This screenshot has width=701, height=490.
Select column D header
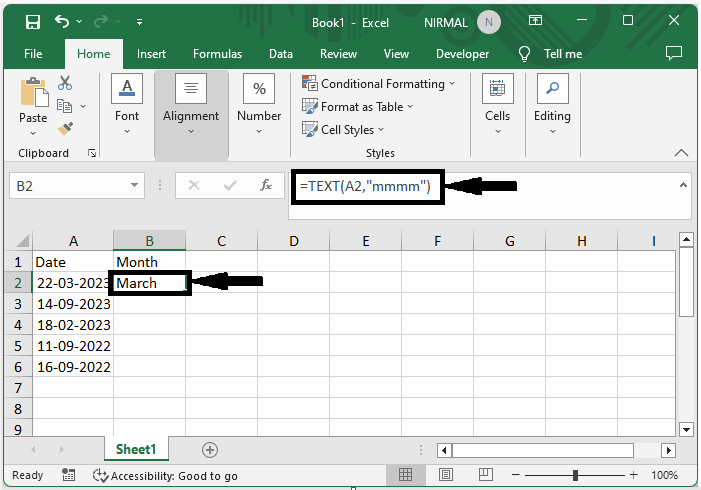(x=294, y=241)
